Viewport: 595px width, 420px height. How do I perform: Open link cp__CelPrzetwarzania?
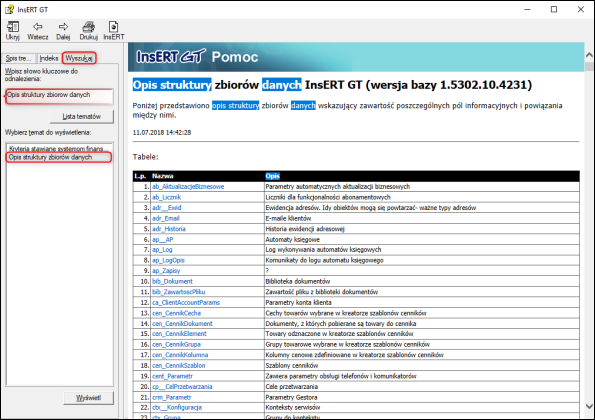click(x=182, y=387)
